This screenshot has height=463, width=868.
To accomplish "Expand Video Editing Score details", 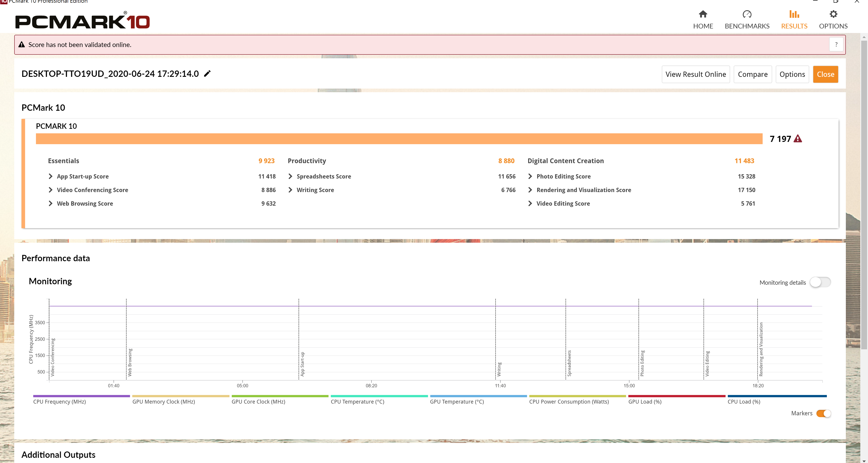I will [530, 203].
